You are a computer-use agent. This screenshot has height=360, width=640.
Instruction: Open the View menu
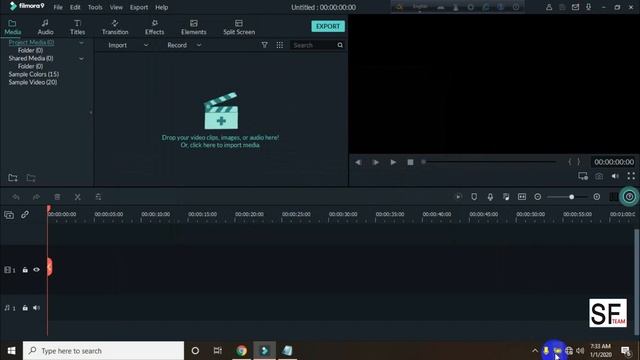pyautogui.click(x=116, y=7)
